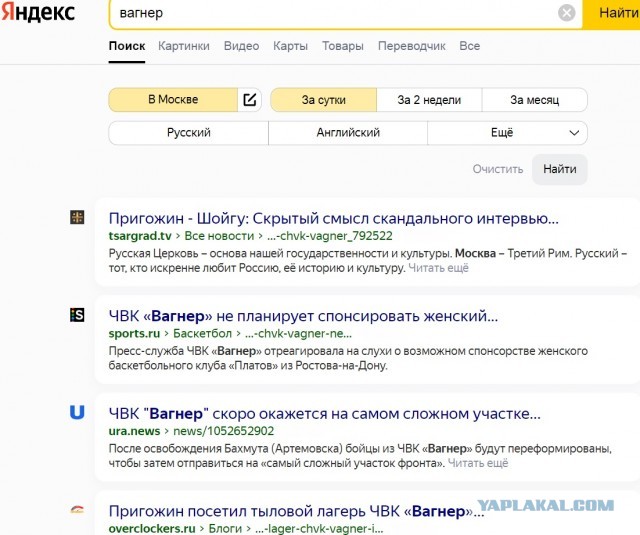Select the За сутки time filter

click(x=324, y=100)
